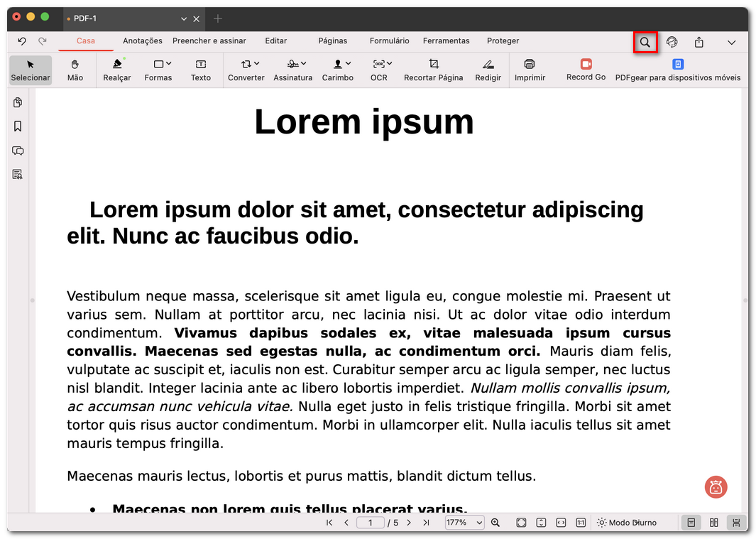Toggle Modo Diurno in the status bar
This screenshot has height=539, width=756.
pyautogui.click(x=628, y=522)
